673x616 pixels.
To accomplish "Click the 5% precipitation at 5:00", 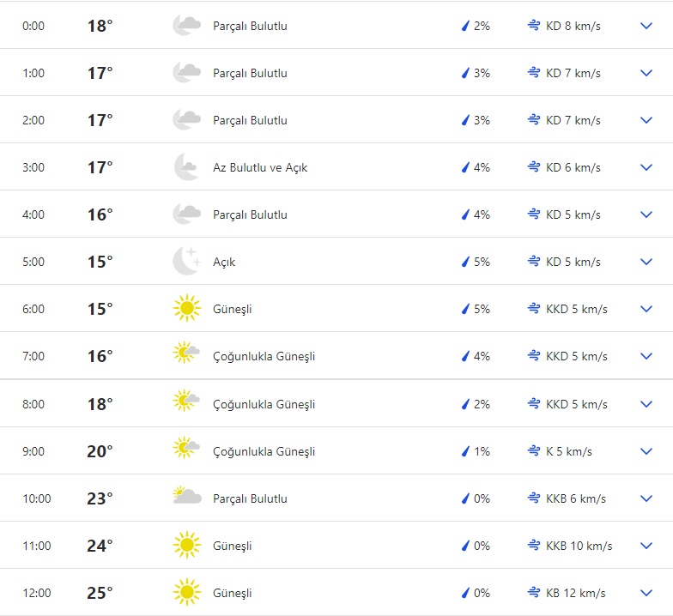I will (x=481, y=262).
